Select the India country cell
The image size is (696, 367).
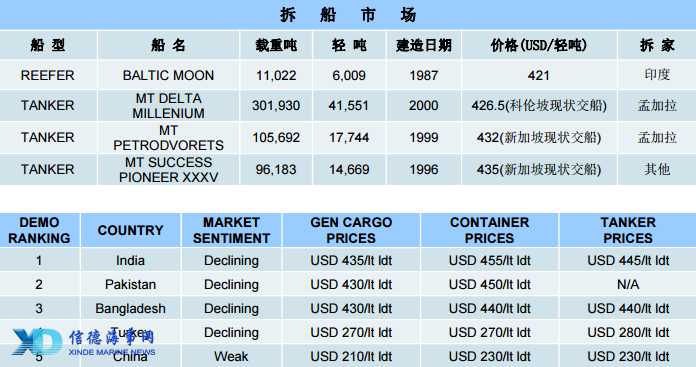click(130, 260)
